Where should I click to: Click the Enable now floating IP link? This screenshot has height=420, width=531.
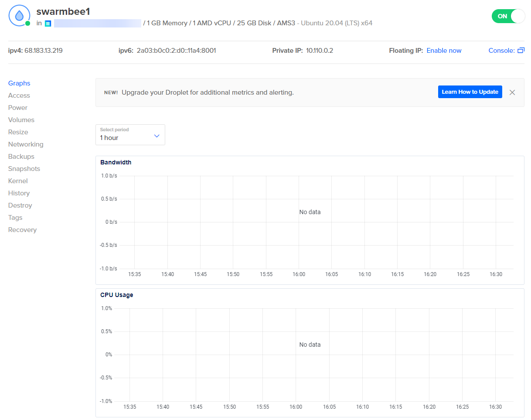444,51
